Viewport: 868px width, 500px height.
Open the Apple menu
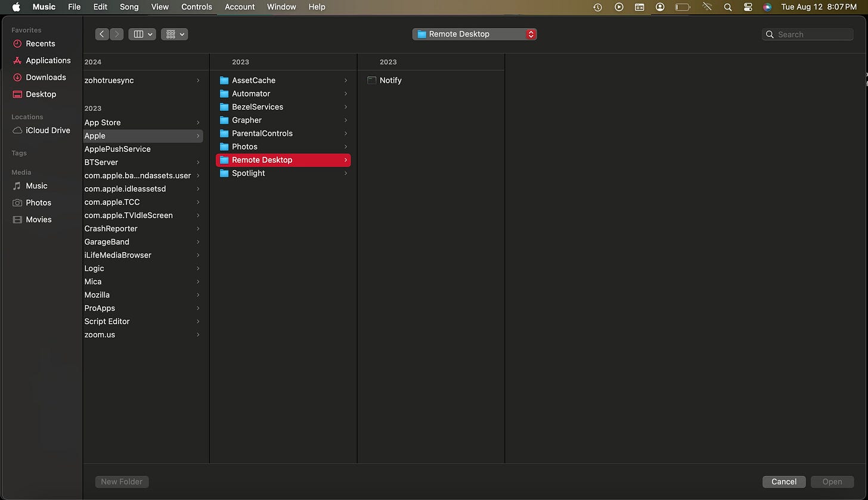point(16,7)
